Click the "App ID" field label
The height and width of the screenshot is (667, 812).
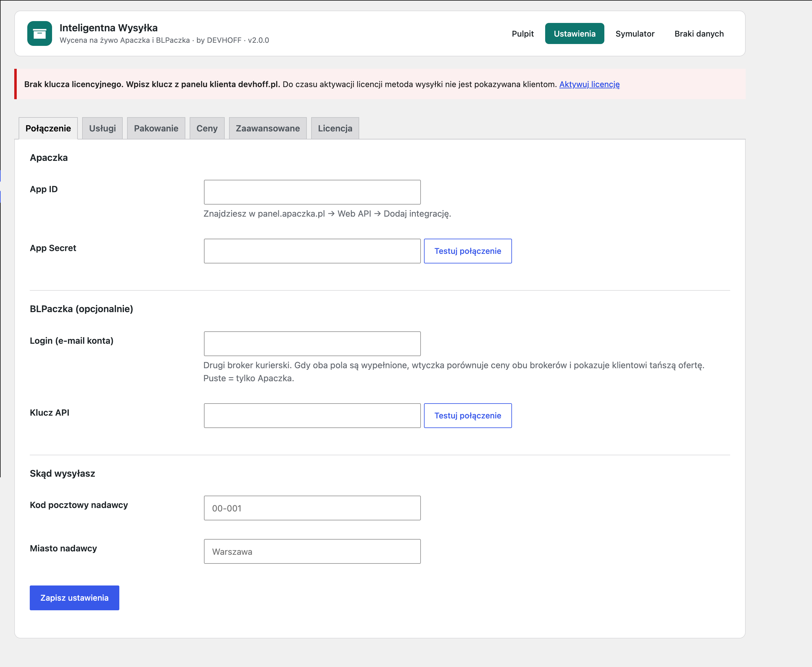click(44, 189)
